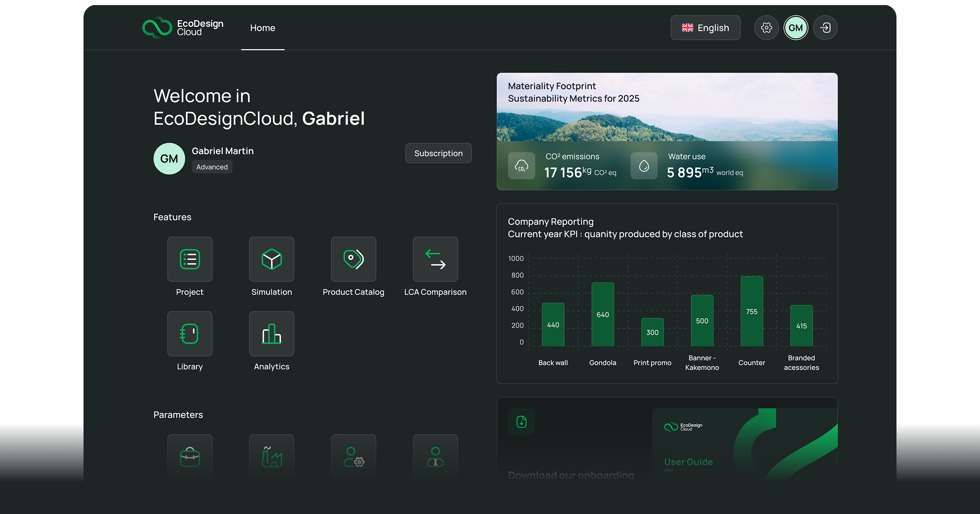Select the Home tab

(262, 28)
